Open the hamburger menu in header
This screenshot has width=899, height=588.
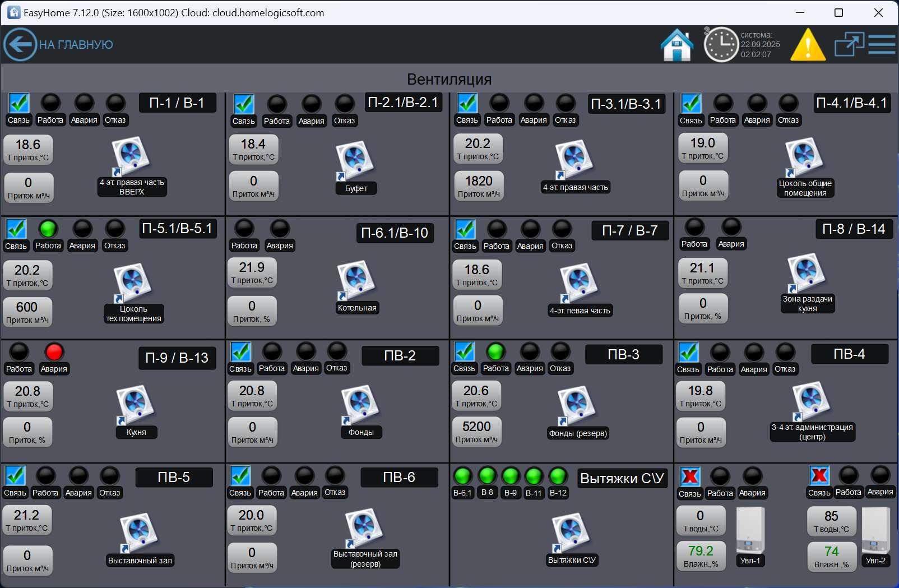(882, 44)
